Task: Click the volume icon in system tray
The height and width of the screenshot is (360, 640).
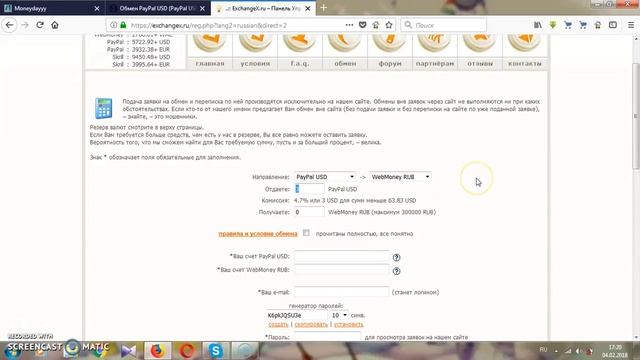Action: [579, 351]
